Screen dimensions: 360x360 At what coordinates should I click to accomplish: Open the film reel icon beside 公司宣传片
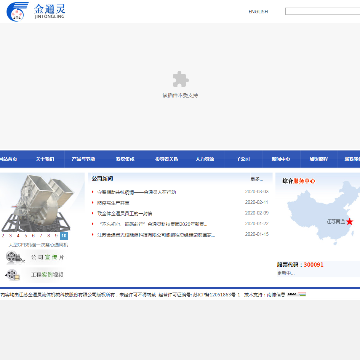13,257
